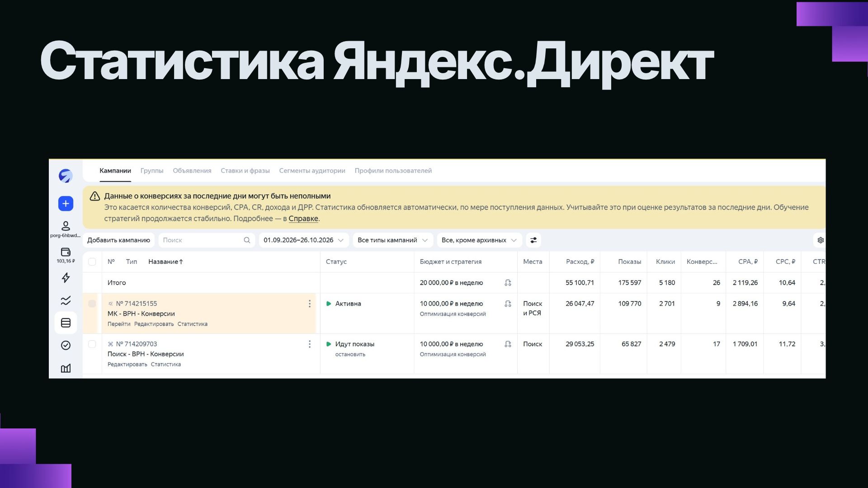Click the checkmark circle sidebar icon

pyautogui.click(x=66, y=345)
